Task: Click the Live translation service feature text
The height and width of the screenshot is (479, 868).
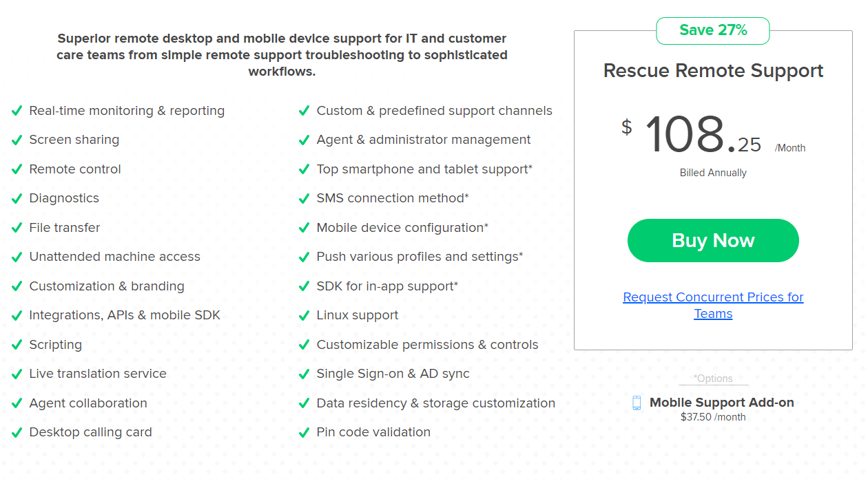Action: tap(98, 374)
